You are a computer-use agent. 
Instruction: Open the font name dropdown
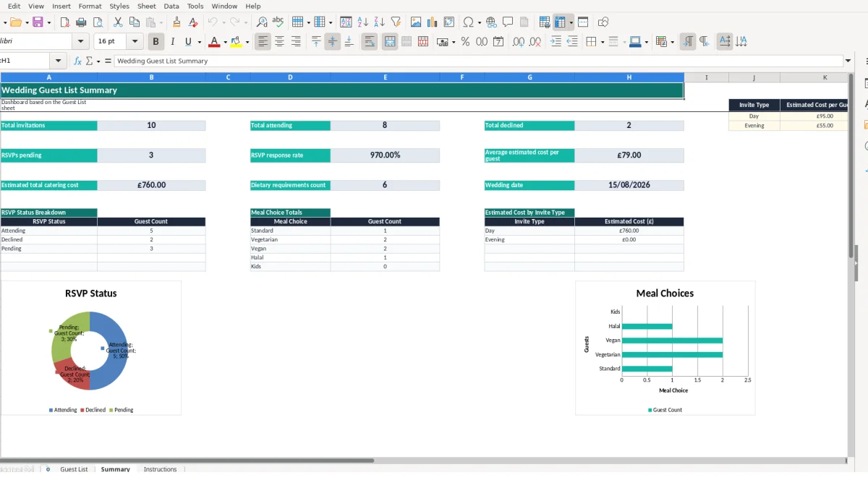[82, 42]
